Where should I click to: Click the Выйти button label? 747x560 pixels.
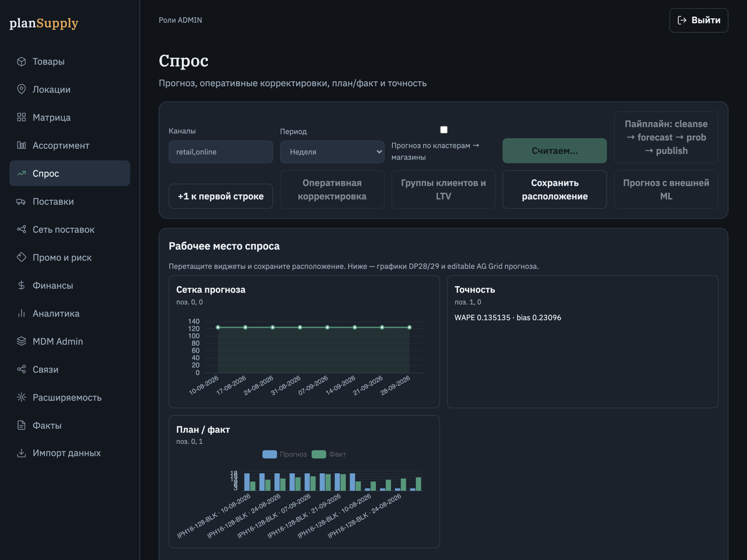pos(706,20)
